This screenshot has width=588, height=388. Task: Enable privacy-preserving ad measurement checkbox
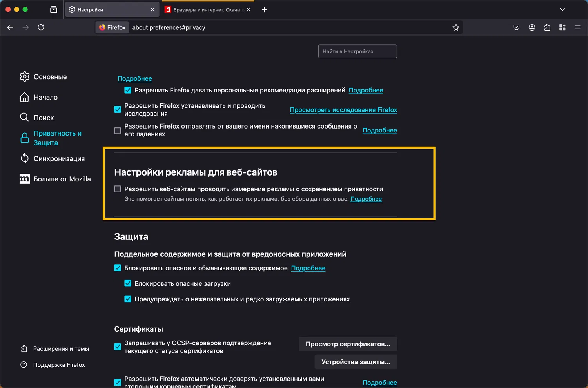(118, 189)
